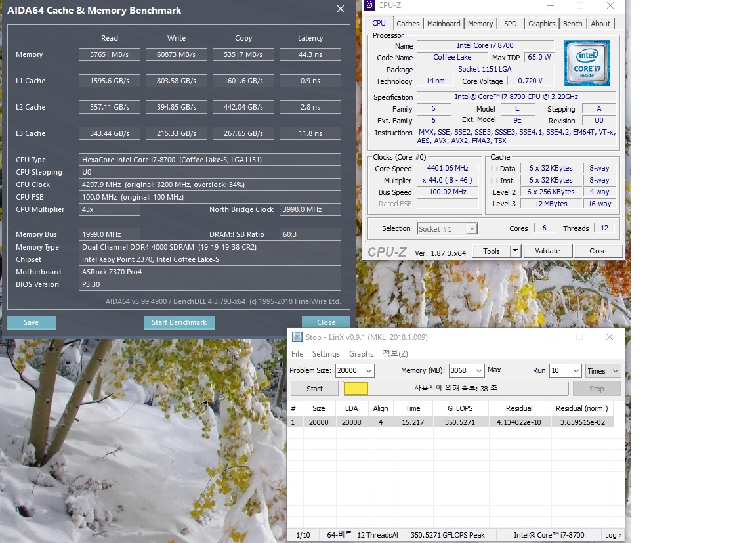Screen dimensions: 756x543
Task: Click the L1 Cache Read value 1595.6 GB/s
Action: pyautogui.click(x=110, y=81)
